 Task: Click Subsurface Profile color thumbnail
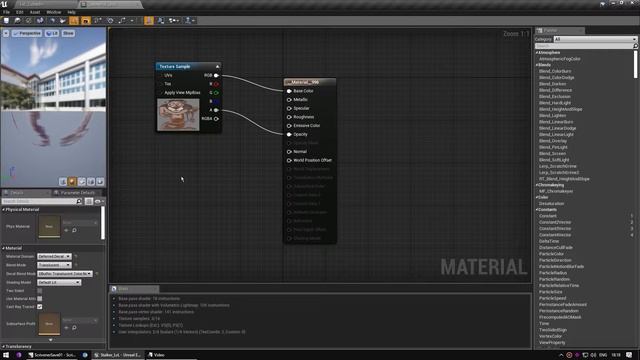(49, 324)
